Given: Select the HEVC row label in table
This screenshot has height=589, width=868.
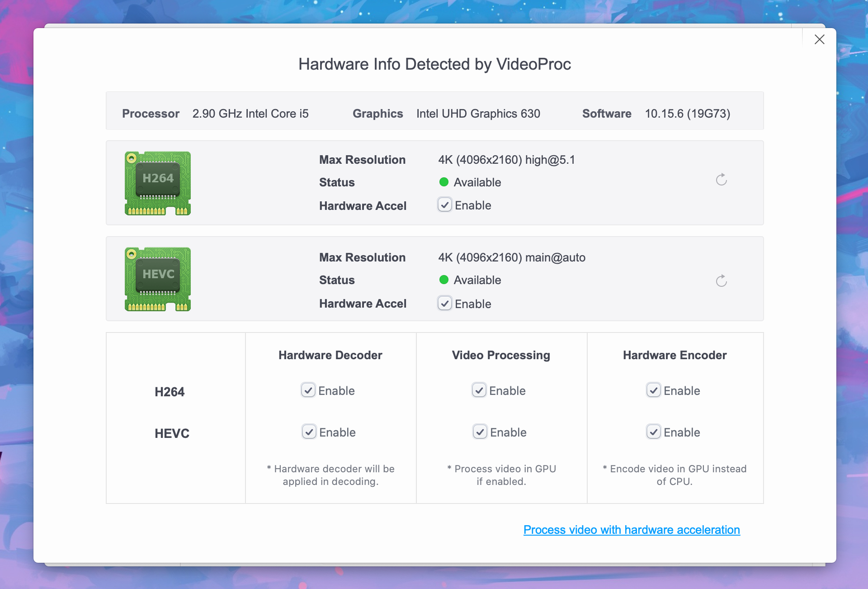Looking at the screenshot, I should coord(172,433).
